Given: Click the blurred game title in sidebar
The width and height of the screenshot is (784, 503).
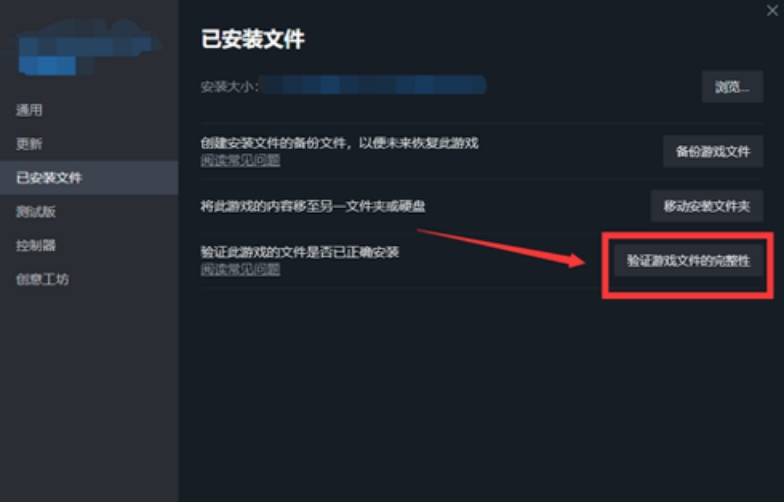Looking at the screenshot, I should (88, 48).
